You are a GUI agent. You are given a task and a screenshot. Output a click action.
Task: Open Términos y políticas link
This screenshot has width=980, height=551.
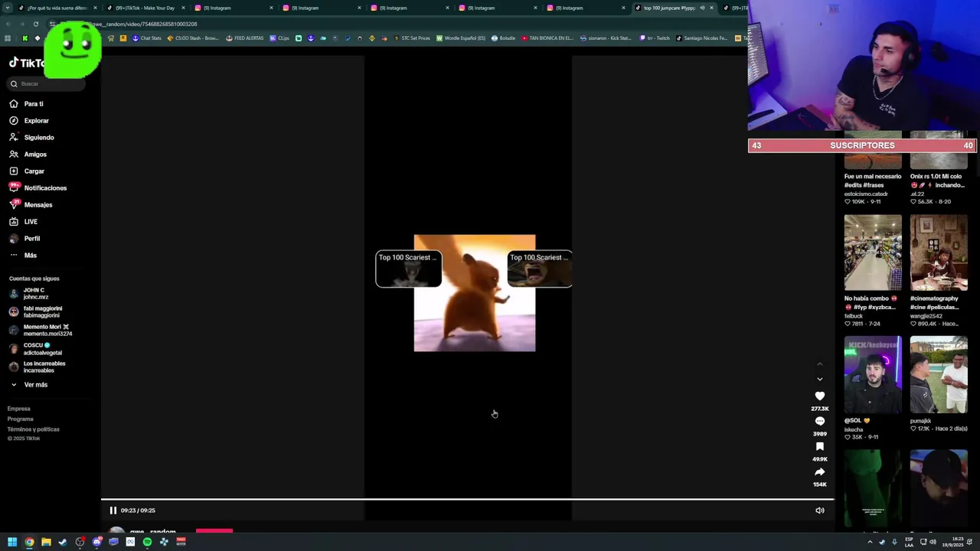pyautogui.click(x=34, y=429)
